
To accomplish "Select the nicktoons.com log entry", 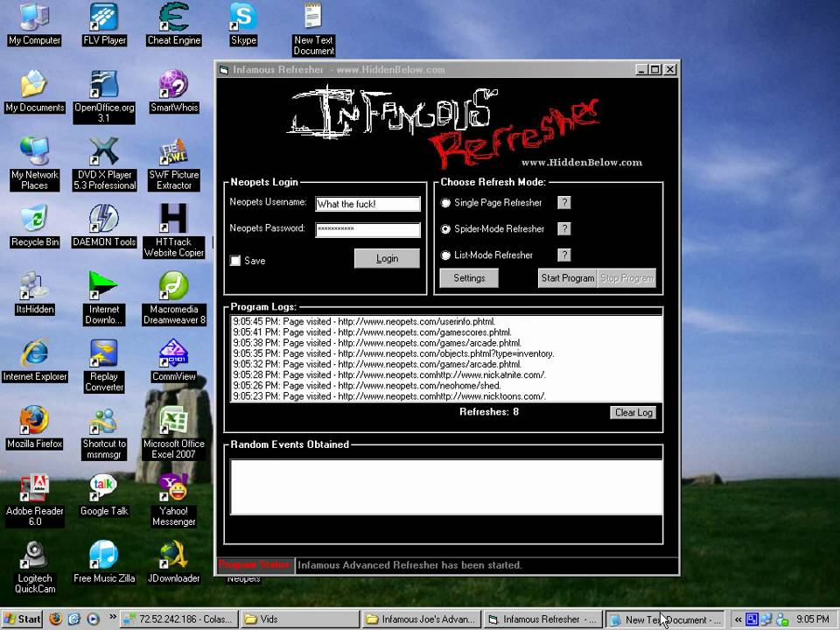I will [x=447, y=396].
